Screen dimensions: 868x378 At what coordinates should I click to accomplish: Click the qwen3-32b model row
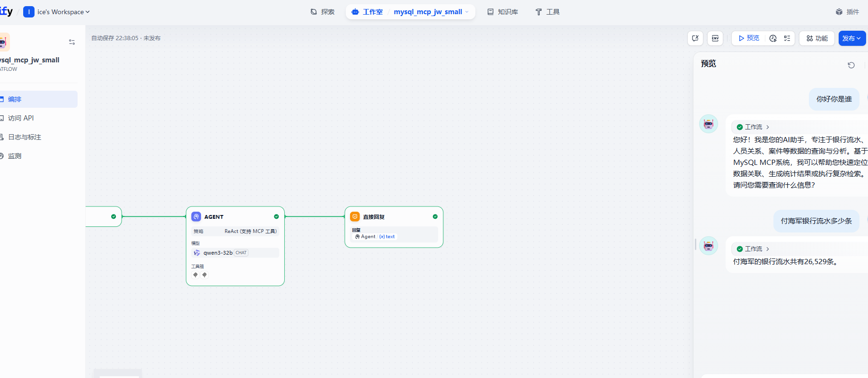235,253
